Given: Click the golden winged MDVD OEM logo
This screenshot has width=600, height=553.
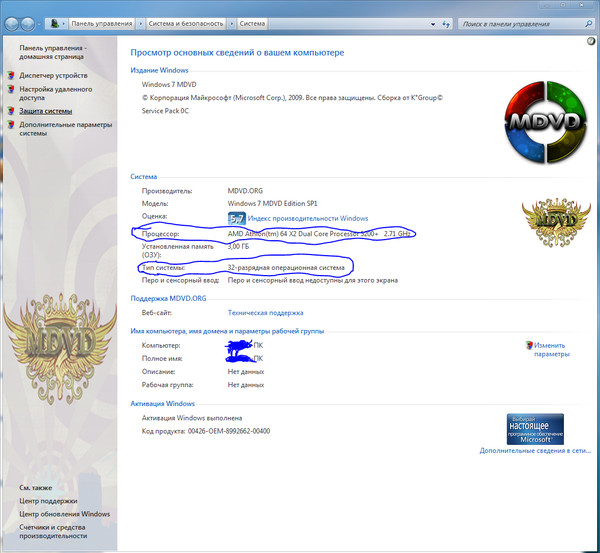Looking at the screenshot, I should pyautogui.click(x=556, y=222).
